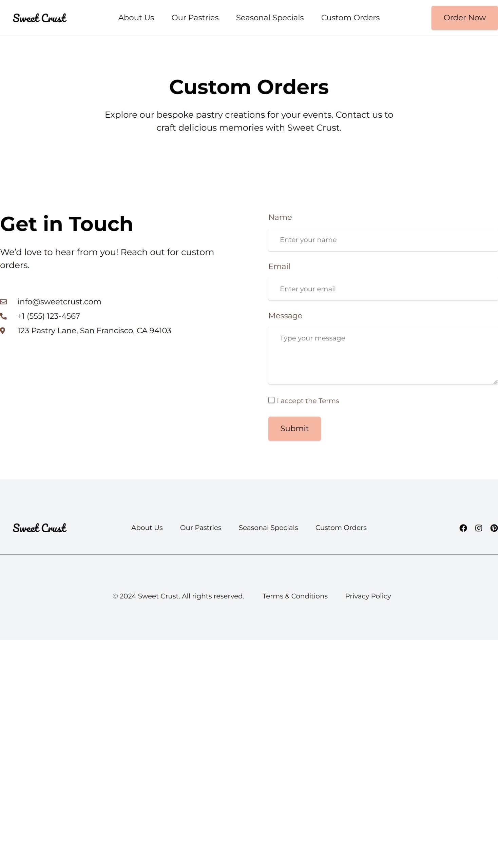This screenshot has width=498, height=868.
Task: Open About Us in top navigation
Action: 136,18
